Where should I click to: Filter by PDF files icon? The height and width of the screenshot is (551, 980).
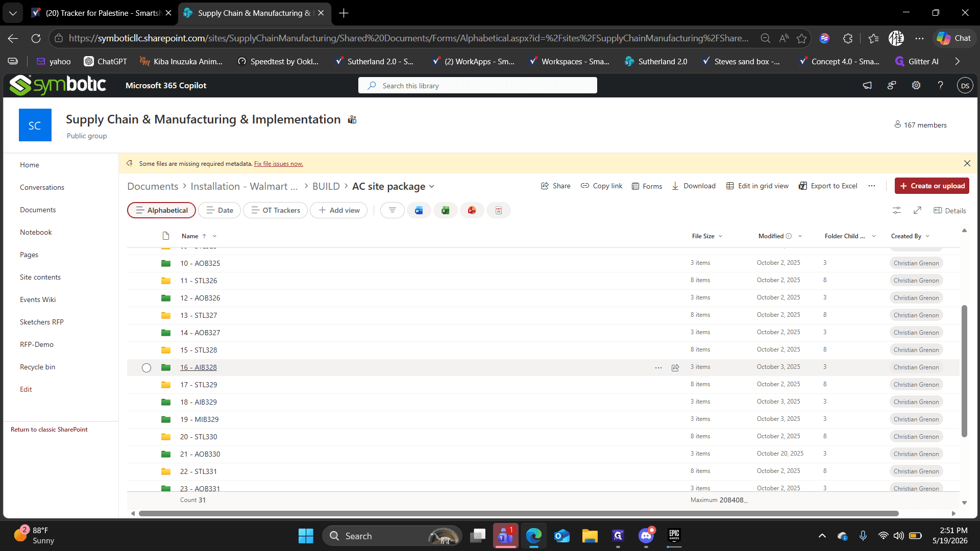click(x=499, y=210)
